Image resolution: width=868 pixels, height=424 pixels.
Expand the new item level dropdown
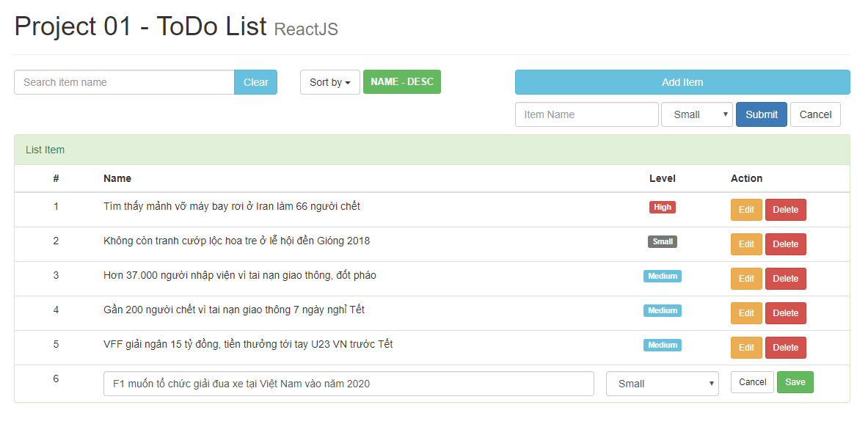(x=696, y=114)
